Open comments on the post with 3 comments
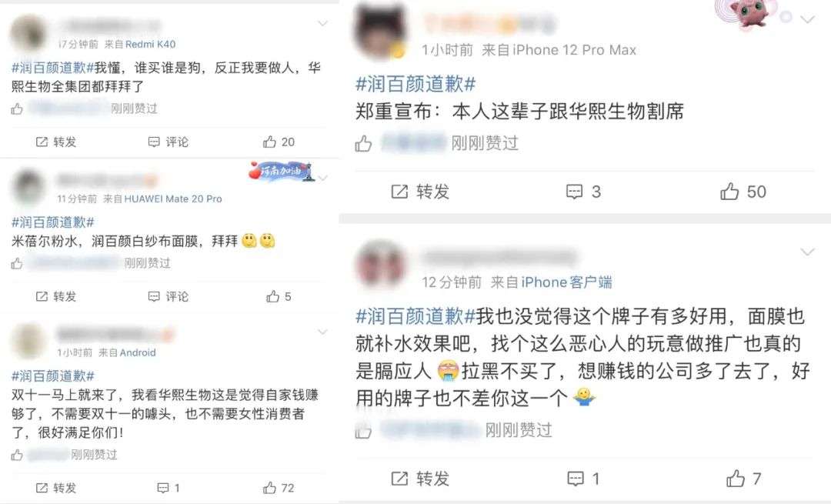Image resolution: width=831 pixels, height=504 pixels. click(583, 192)
